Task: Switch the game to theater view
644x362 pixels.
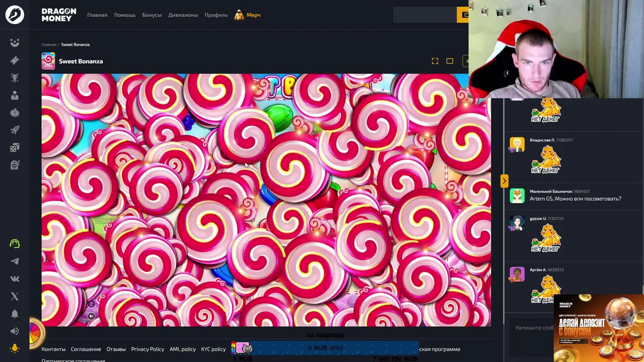Action: pyautogui.click(x=450, y=61)
